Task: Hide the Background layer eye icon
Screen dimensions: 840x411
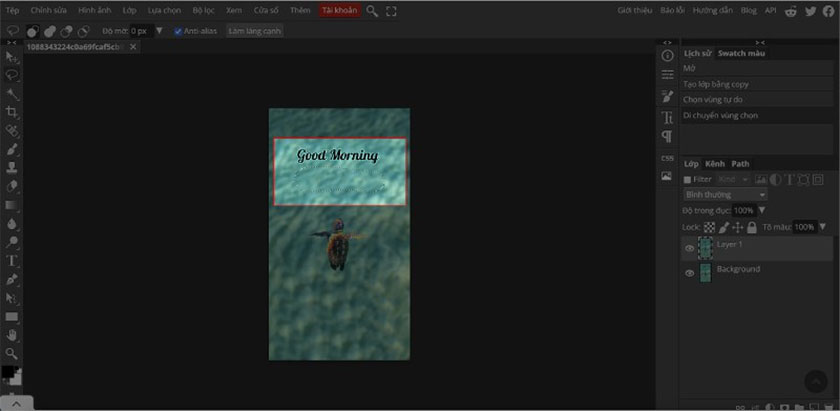Action: pyautogui.click(x=689, y=273)
